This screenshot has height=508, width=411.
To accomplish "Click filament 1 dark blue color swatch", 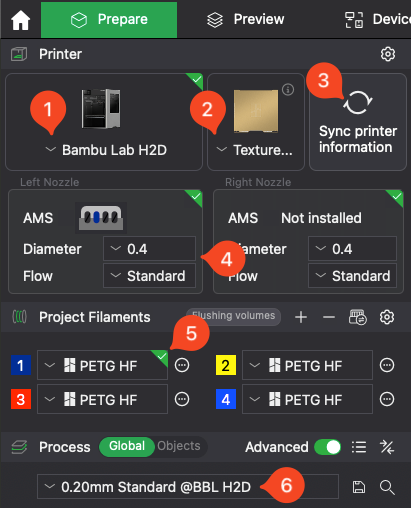I will [21, 365].
